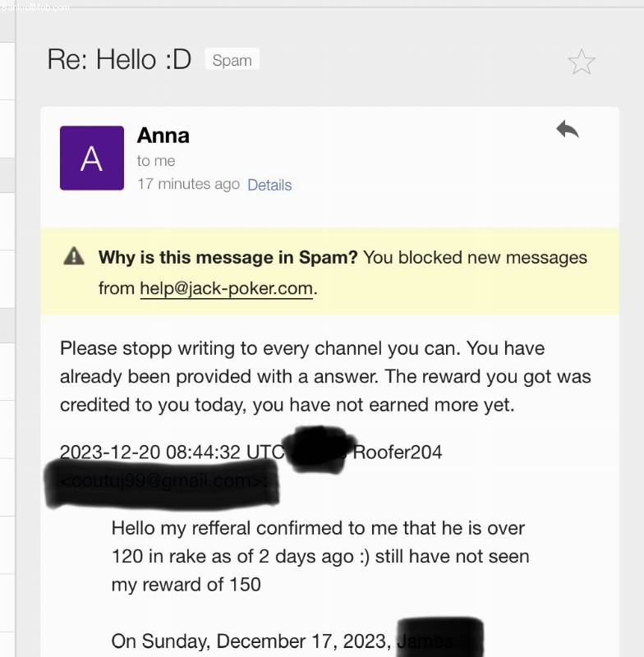
Task: Click the quoted "Hello my refferal" text
Action: 318,528
